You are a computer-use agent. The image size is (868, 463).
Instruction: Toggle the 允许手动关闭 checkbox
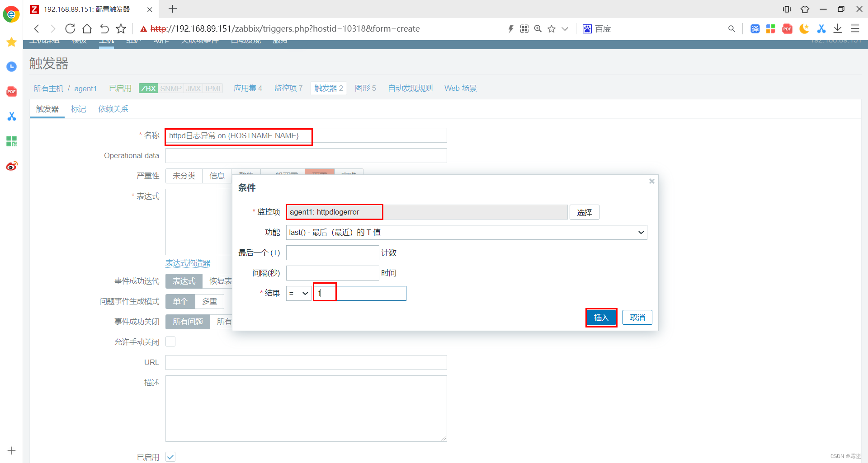170,341
